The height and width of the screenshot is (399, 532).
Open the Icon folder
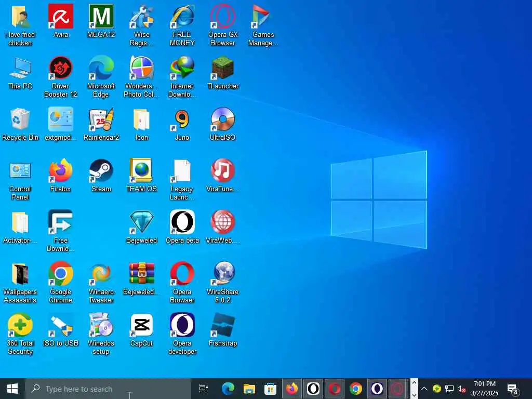141,124
